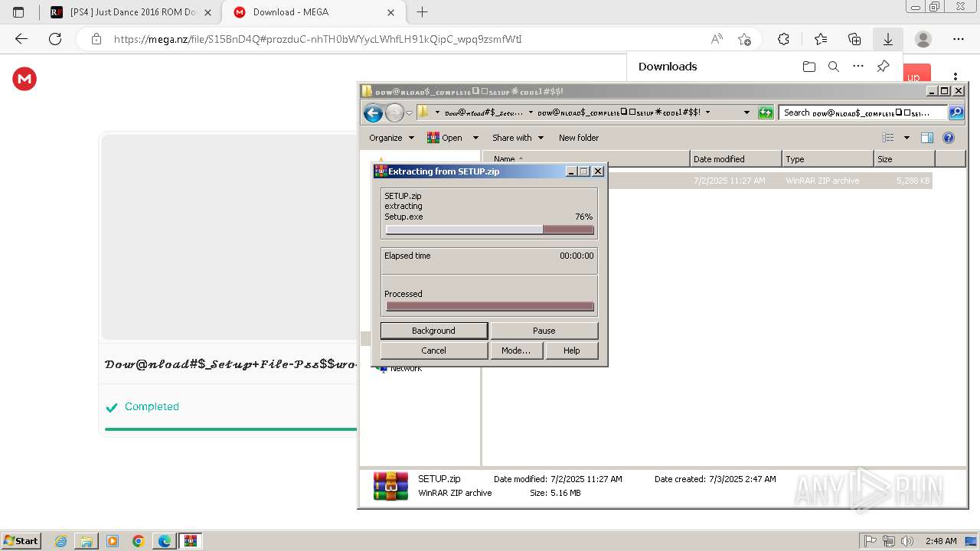Pause the SETUP.zip extraction
Screen dimensions: 980x551
coord(544,331)
